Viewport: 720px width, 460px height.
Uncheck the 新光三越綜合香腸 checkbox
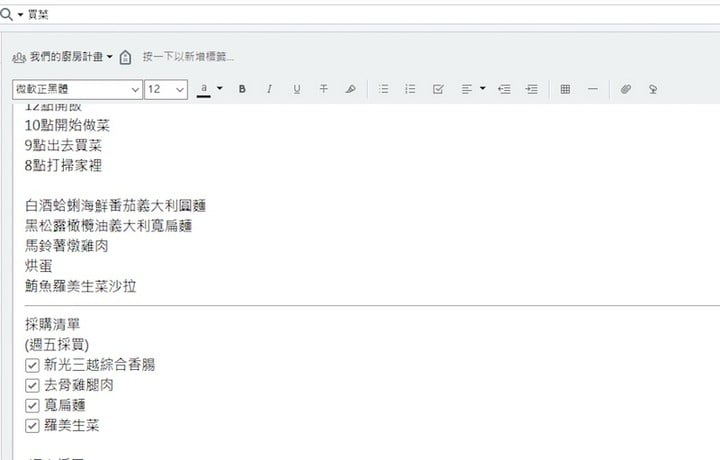pyautogui.click(x=32, y=365)
